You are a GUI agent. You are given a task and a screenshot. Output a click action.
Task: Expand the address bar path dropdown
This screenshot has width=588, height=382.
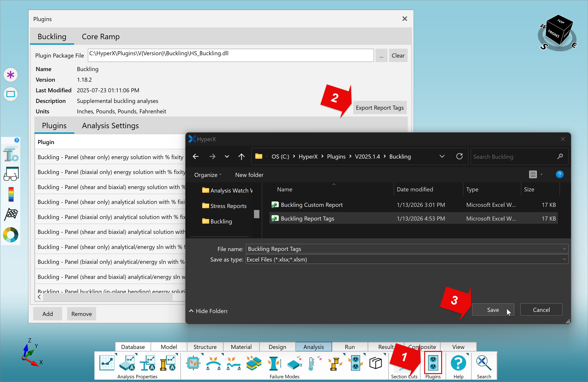click(x=442, y=156)
